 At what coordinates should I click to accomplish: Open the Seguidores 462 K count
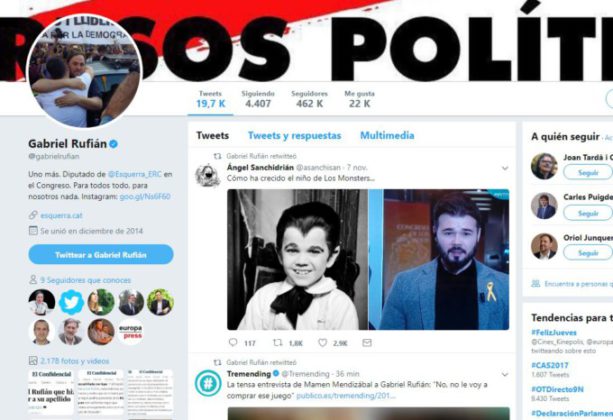[309, 99]
